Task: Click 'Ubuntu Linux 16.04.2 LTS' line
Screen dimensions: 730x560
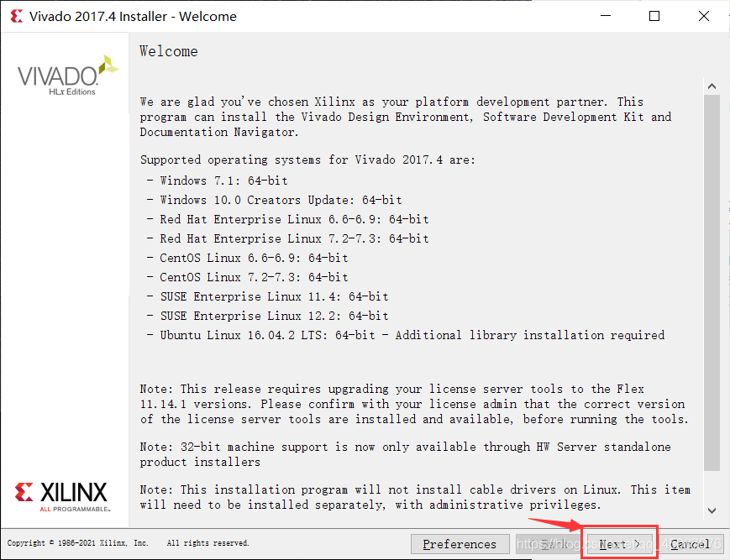Action: click(406, 335)
